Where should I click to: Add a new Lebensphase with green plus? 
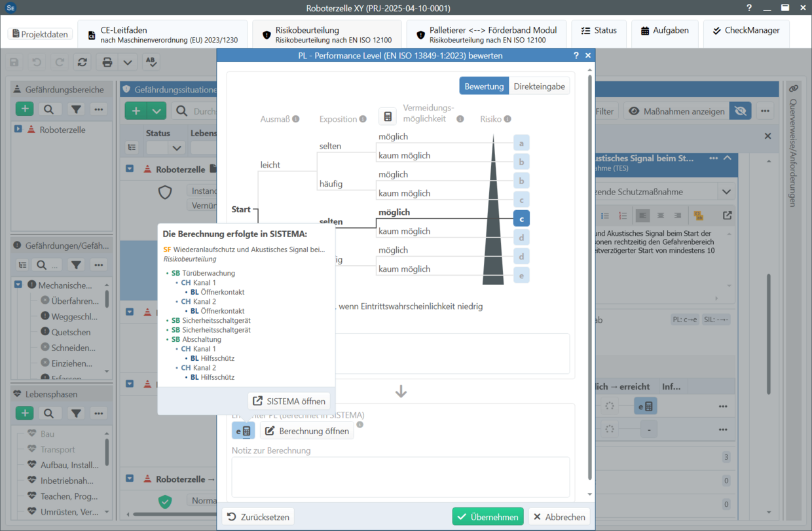tap(25, 413)
